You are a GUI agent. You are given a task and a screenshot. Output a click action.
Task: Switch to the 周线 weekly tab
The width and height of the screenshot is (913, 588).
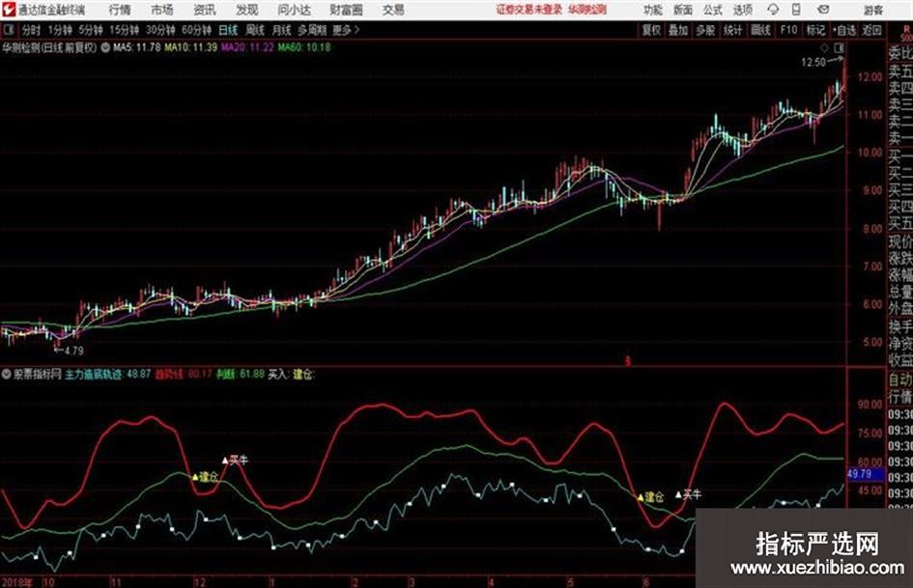click(255, 30)
